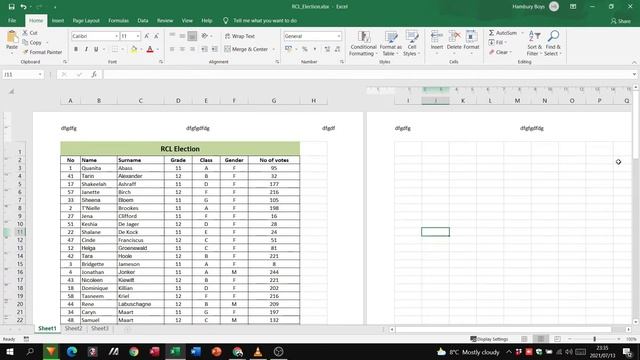The height and width of the screenshot is (360, 640).
Task: Open the Fill options
Action: [x=497, y=42]
